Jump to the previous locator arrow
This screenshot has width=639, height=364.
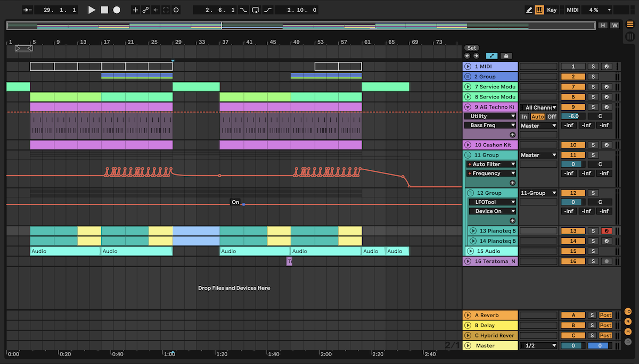pos(467,55)
